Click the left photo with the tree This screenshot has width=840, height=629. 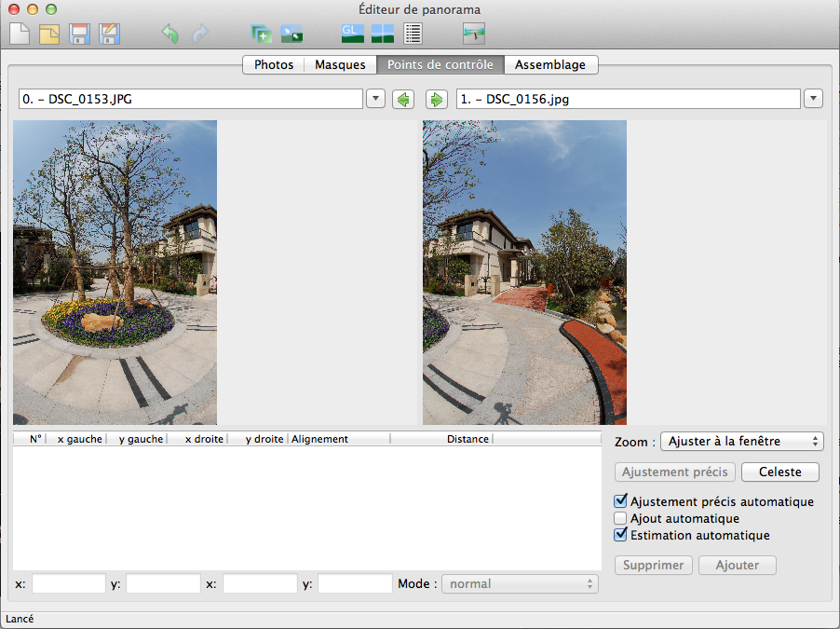point(115,272)
